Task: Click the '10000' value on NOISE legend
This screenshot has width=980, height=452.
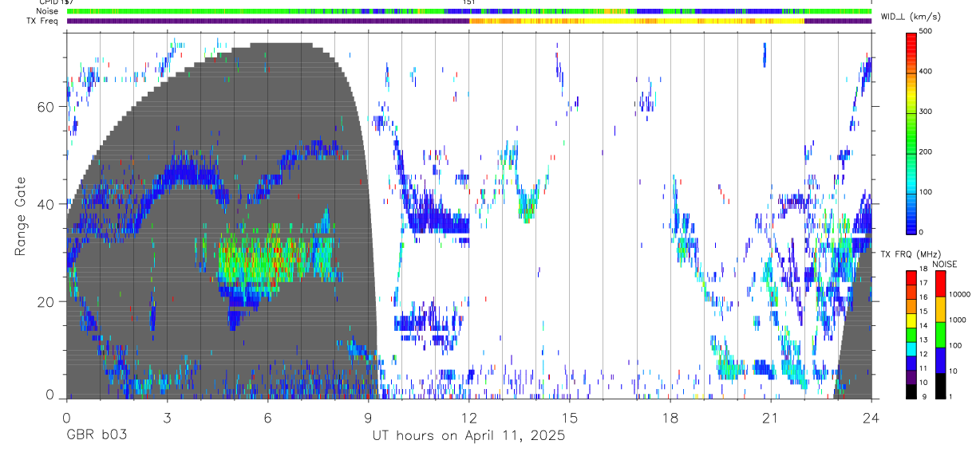Action: [959, 295]
